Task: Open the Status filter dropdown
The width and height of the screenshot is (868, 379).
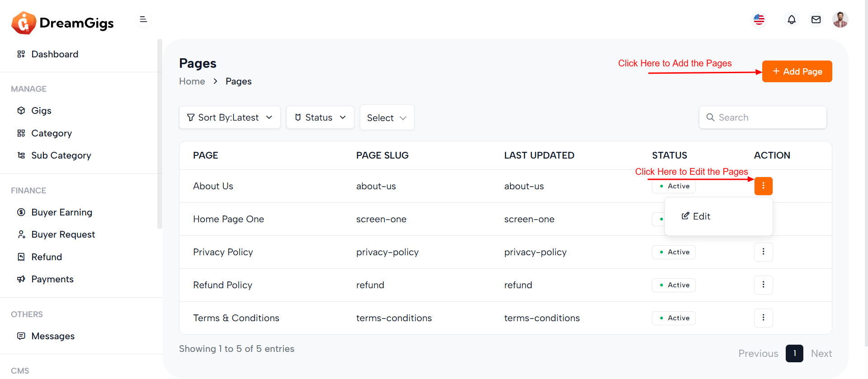Action: pos(320,117)
